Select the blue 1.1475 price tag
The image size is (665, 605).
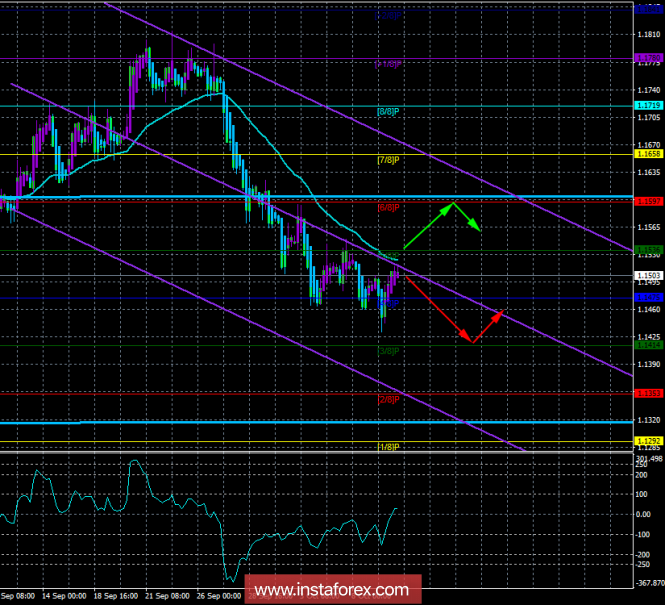(649, 298)
